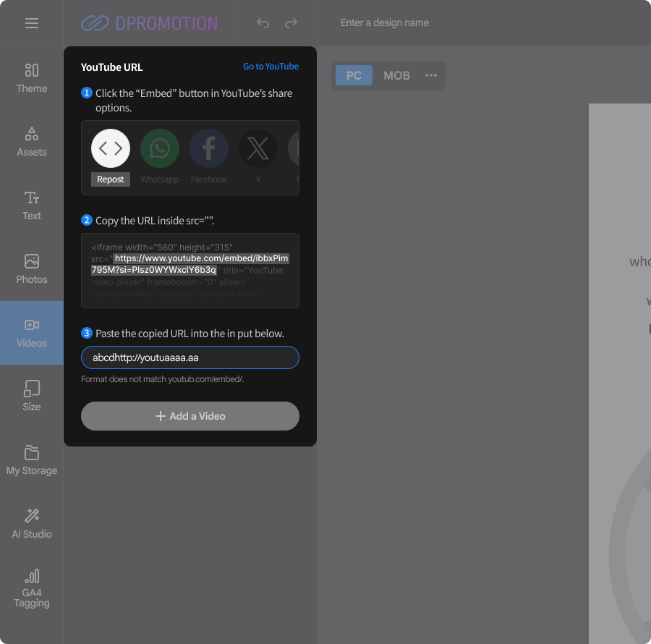Screen dimensions: 651x644
Task: Select the Videos sidebar panel
Action: click(32, 333)
